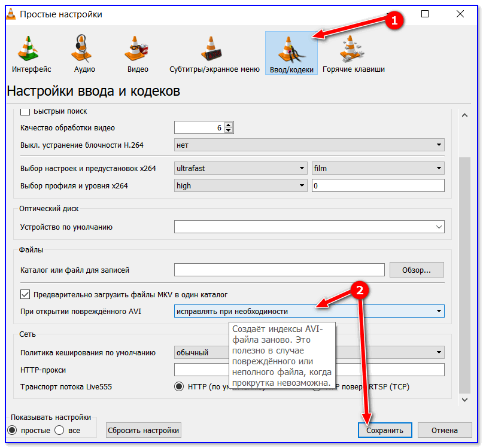Click the HTTP-прокси input field
This screenshot has width=483, height=448.
tap(309, 370)
